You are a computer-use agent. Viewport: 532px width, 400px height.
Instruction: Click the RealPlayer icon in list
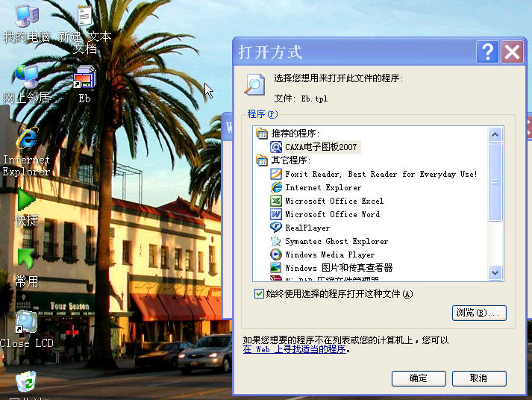point(276,228)
